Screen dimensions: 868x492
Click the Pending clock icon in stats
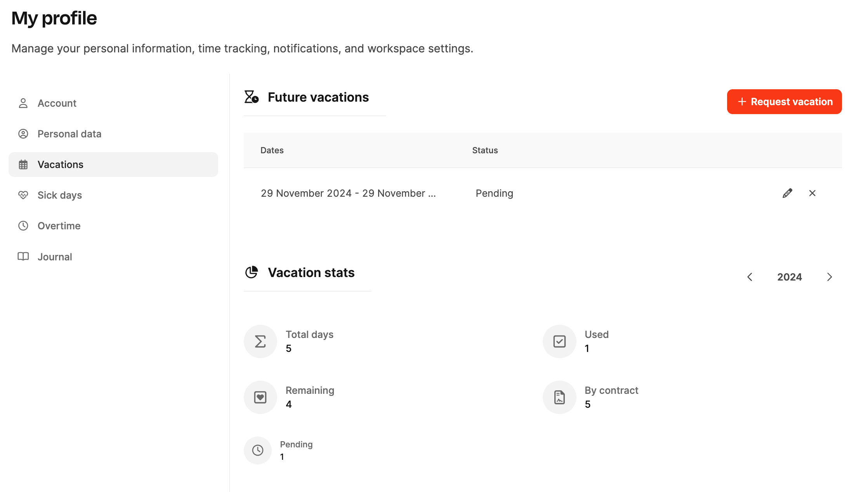point(258,450)
